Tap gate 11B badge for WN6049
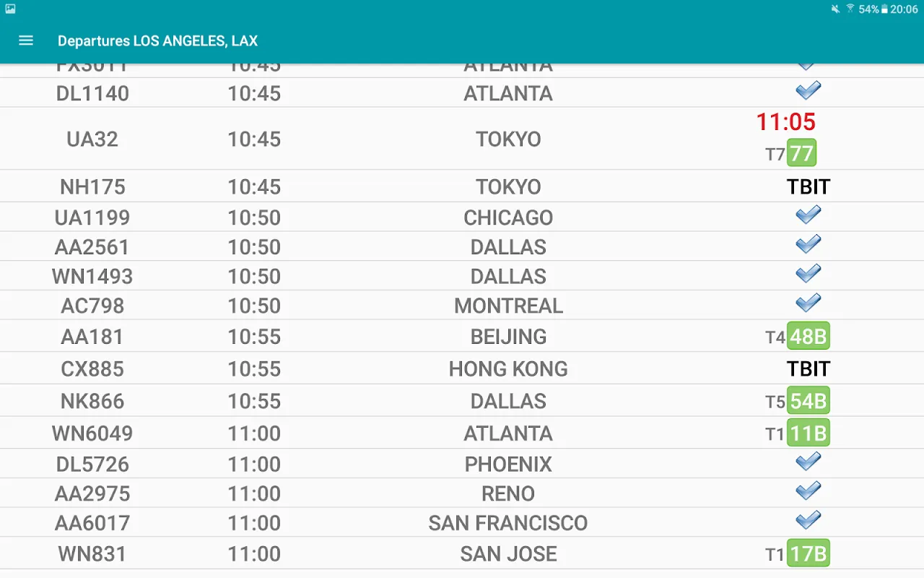Viewport: 924px width, 578px height. (808, 433)
